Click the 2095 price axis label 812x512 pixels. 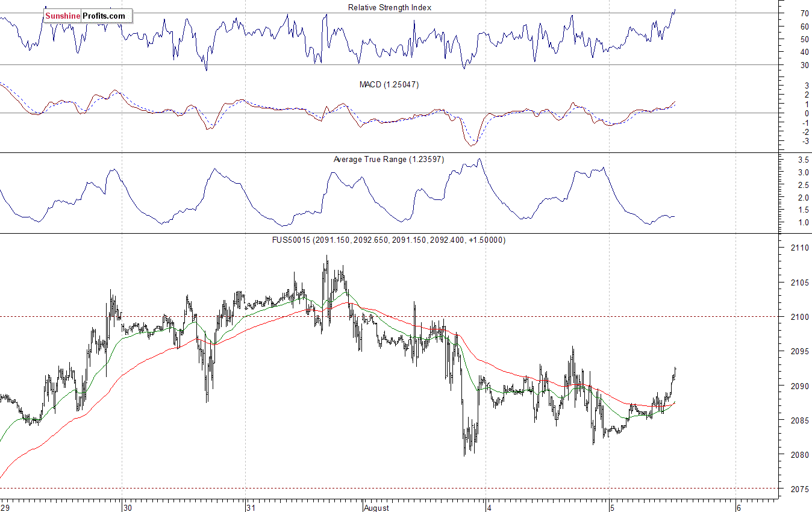[x=799, y=352]
